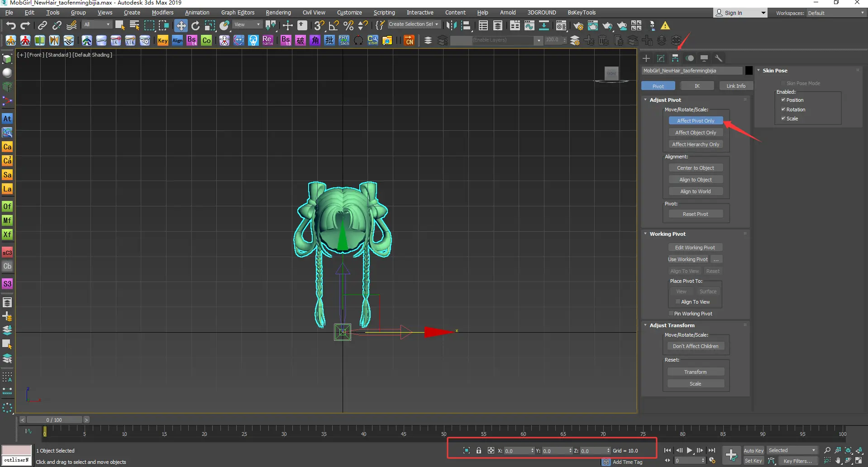868x467 pixels.
Task: Open the Sign In dropdown
Action: click(x=763, y=13)
